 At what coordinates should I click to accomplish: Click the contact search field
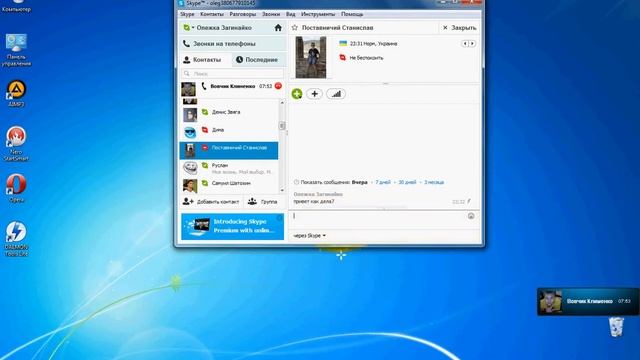232,73
